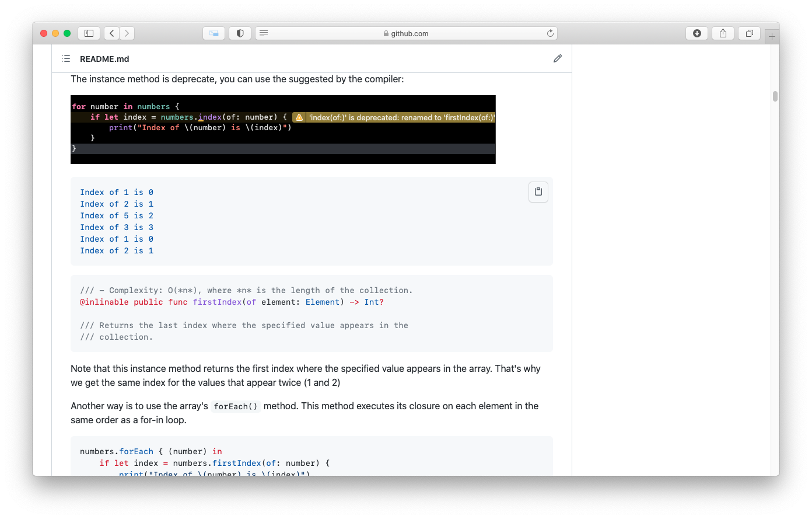Copy the Index output code block
Viewport: 812px width, 519px height.
(538, 191)
